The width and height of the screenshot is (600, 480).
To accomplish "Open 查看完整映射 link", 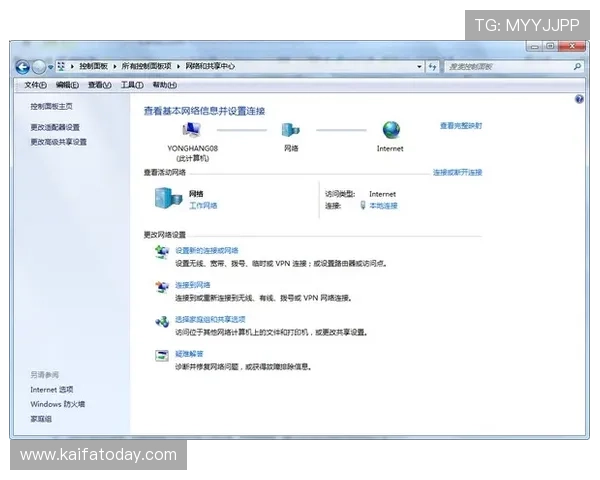I will pyautogui.click(x=461, y=126).
